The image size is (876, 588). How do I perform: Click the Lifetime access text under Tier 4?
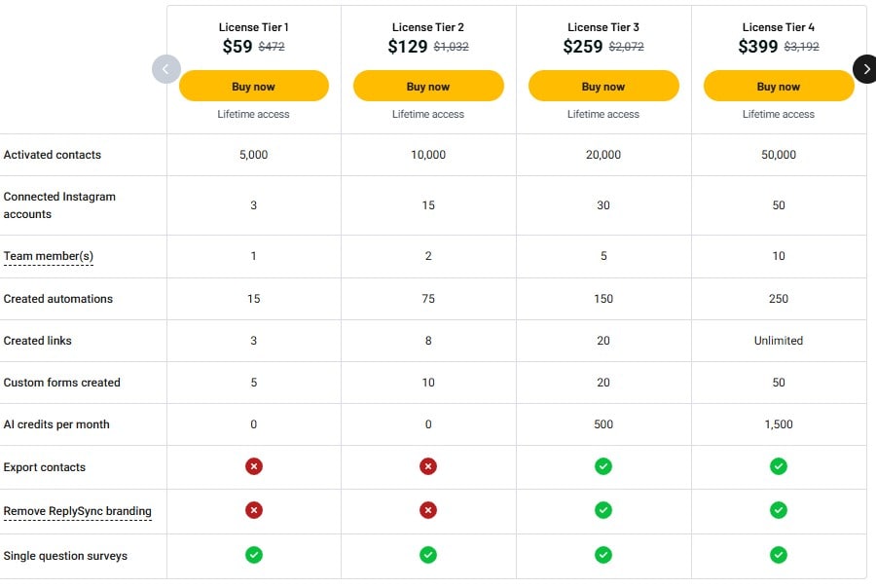(779, 114)
